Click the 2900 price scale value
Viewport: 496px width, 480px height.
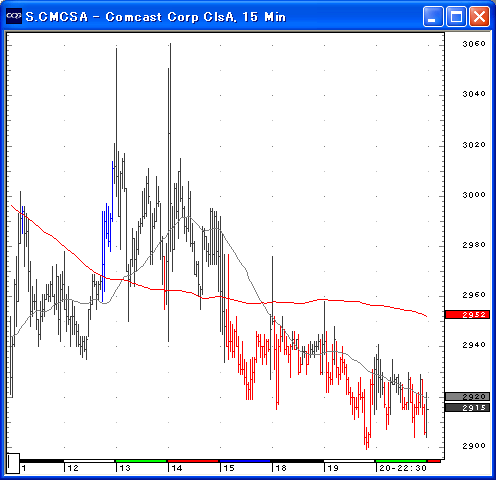click(474, 446)
